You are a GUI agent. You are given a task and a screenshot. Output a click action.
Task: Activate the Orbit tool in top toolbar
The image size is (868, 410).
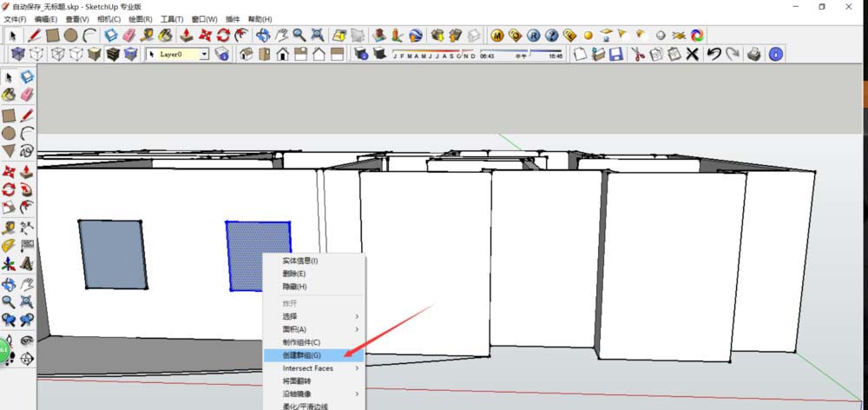point(262,36)
